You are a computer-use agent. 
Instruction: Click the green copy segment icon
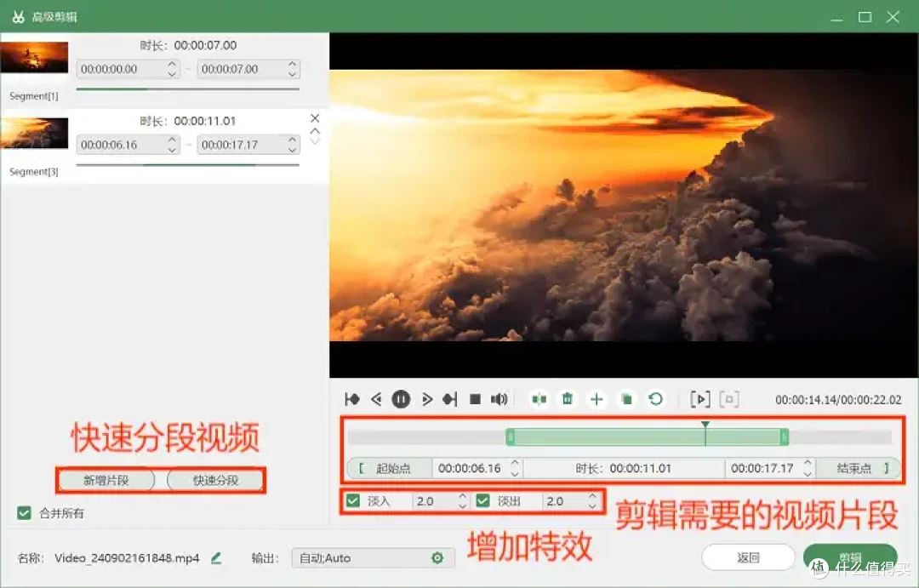626,399
